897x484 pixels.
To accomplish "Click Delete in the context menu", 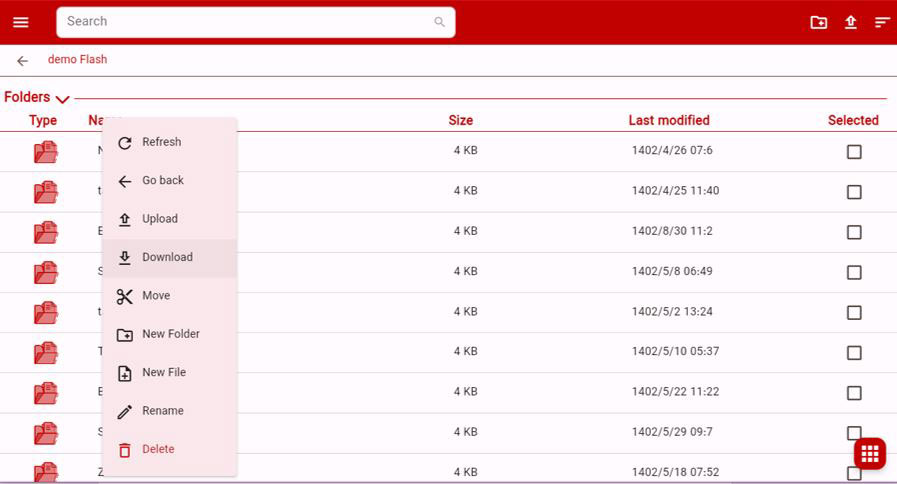I will click(x=158, y=449).
